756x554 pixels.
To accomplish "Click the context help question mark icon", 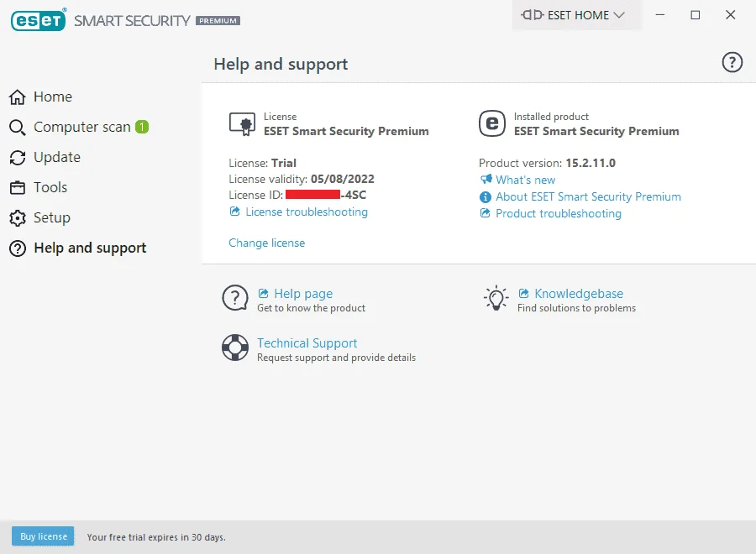I will pos(732,62).
